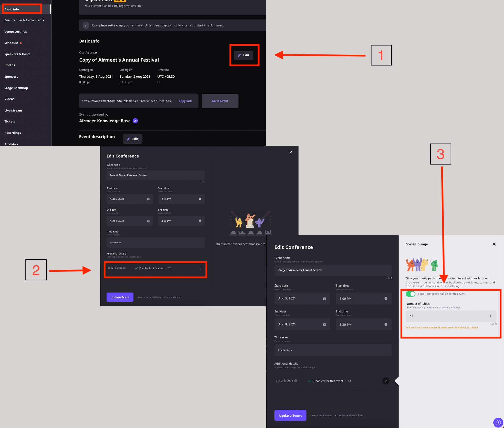Viewport: 504px width, 428px height.
Task: Open the Basic info sidebar section
Action: pos(12,9)
